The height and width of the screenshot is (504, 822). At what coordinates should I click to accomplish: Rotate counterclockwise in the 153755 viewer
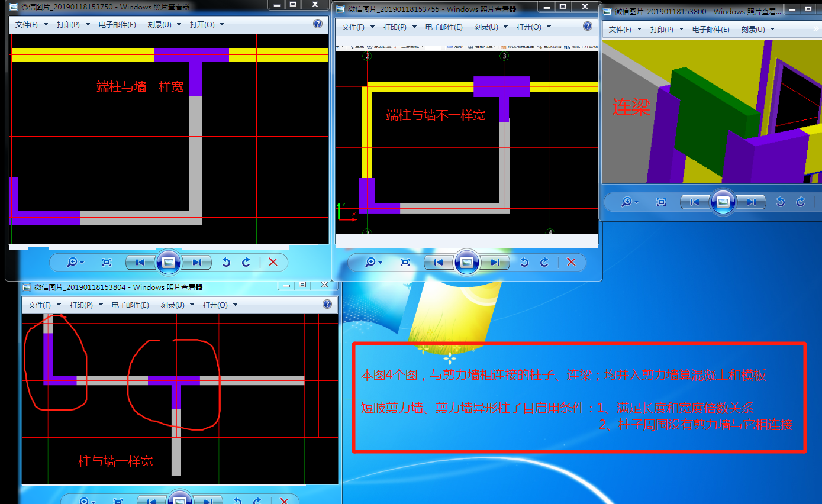tap(524, 262)
